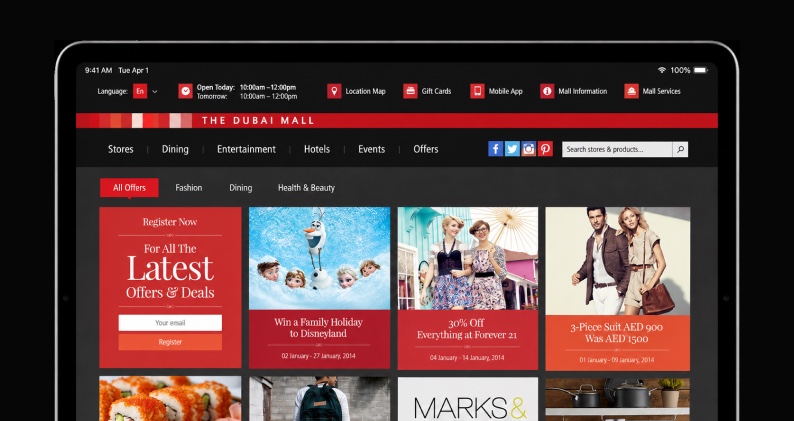Check the battery status icon

point(700,70)
